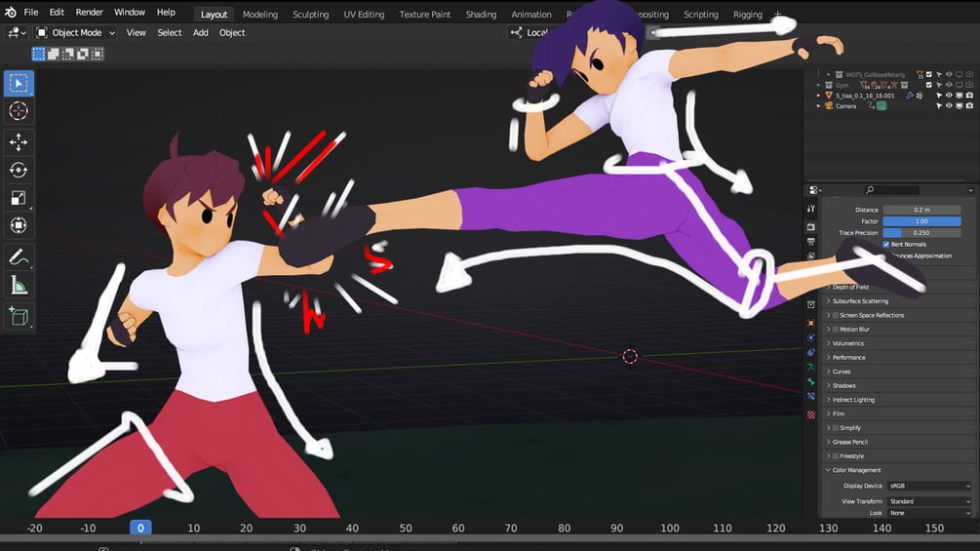Select the Annotate pencil tool
This screenshot has width=980, height=551.
pyautogui.click(x=19, y=256)
